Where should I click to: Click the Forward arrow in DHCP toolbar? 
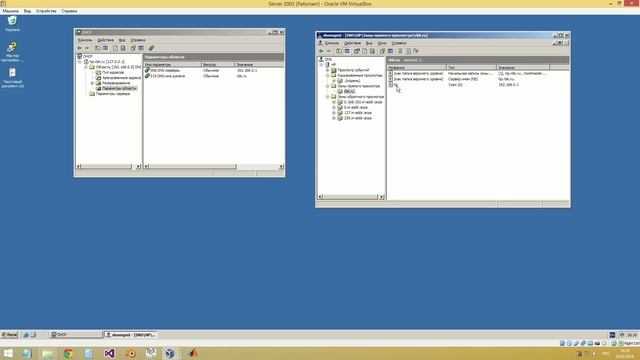pos(87,48)
